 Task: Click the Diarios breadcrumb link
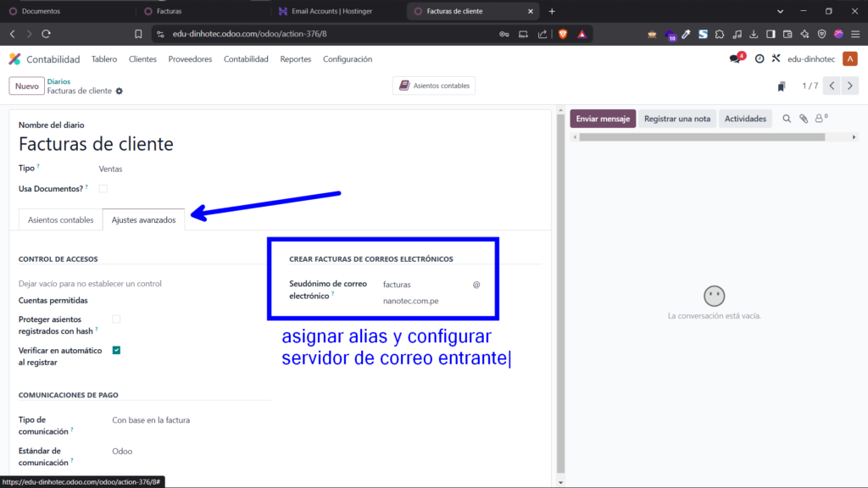58,81
